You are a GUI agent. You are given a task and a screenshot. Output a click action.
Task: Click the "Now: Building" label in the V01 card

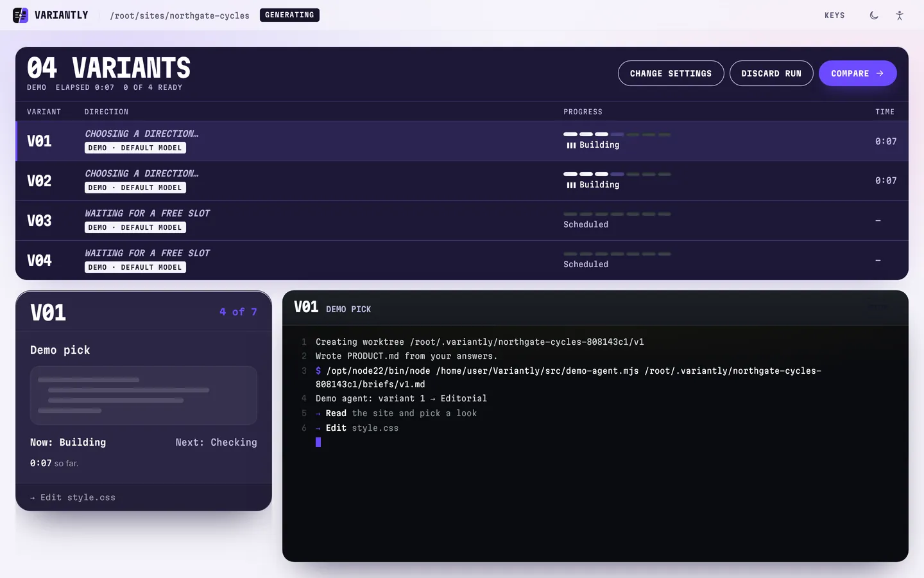[68, 442]
